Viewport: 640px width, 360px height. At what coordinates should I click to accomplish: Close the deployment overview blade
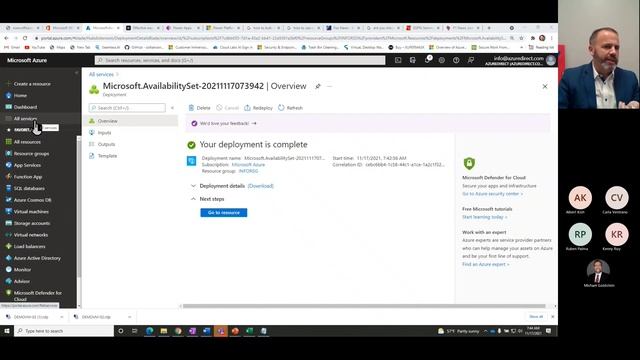click(545, 86)
